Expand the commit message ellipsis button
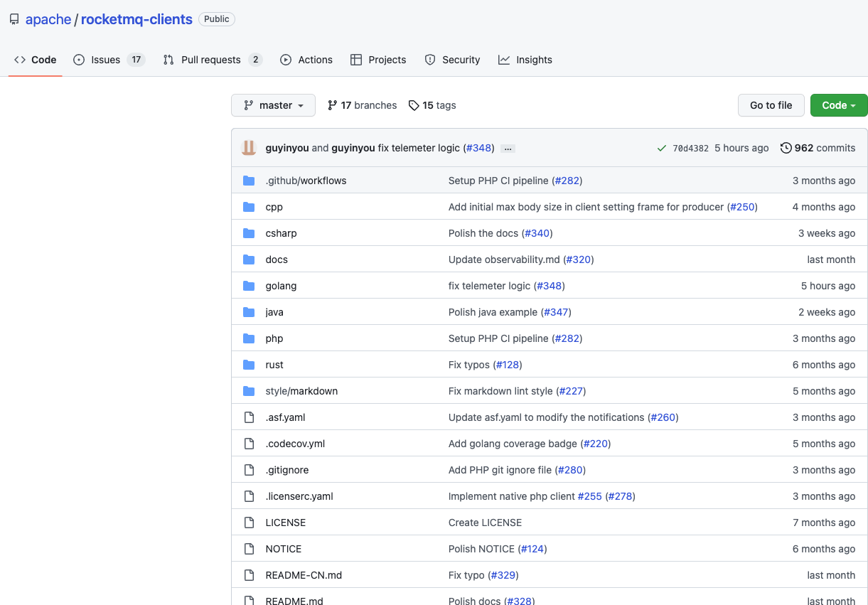The image size is (868, 605). [x=508, y=149]
